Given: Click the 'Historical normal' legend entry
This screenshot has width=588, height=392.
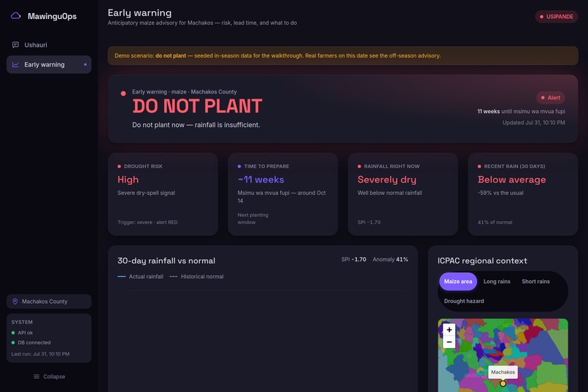Looking at the screenshot, I should tap(196, 277).
